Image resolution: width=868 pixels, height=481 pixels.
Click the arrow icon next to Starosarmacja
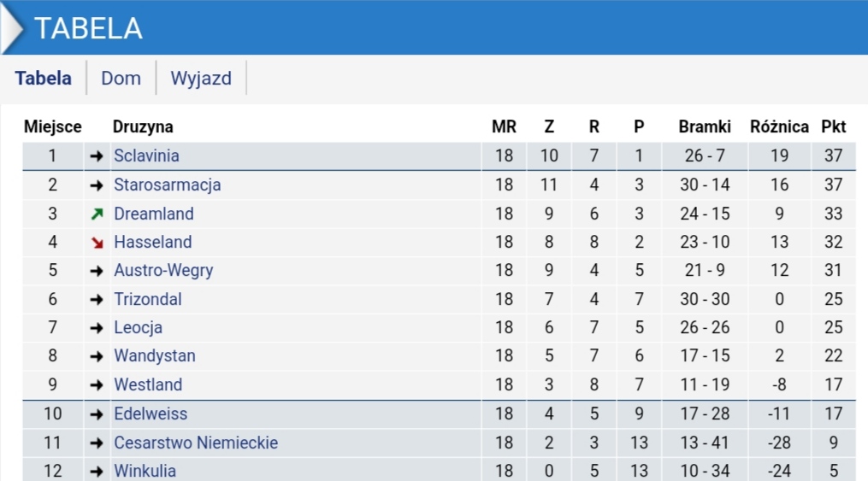coord(97,185)
